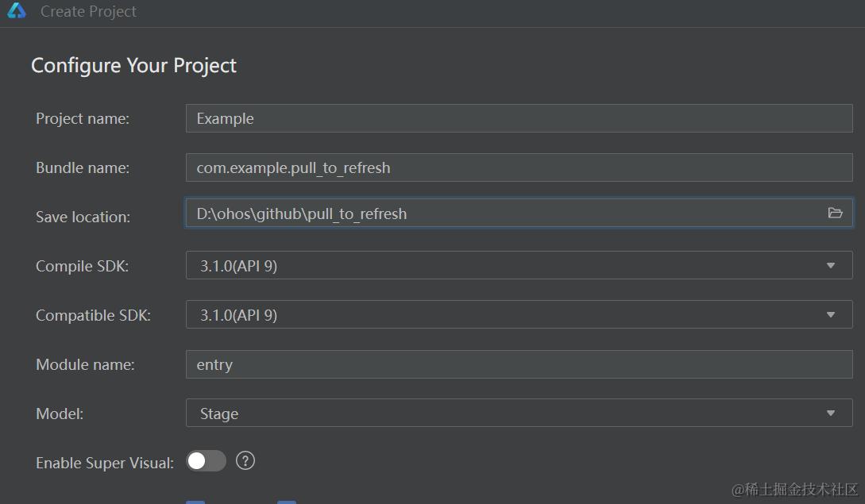Expand the Model dropdown arrow

[831, 414]
